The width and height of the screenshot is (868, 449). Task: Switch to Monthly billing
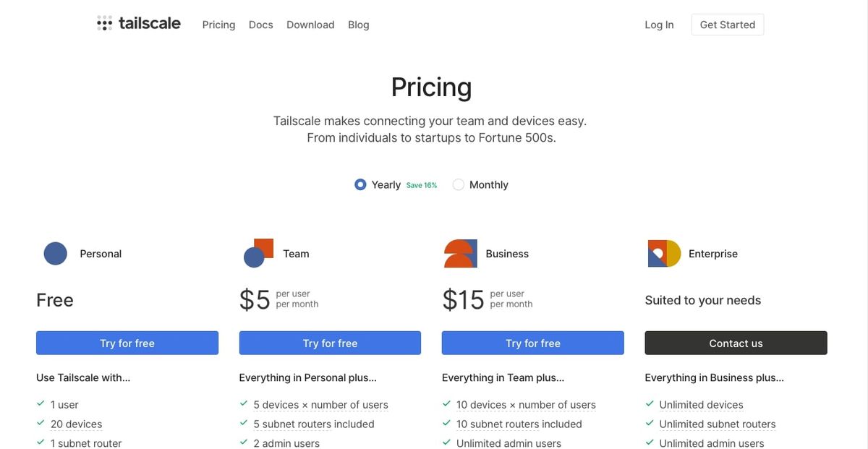458,184
